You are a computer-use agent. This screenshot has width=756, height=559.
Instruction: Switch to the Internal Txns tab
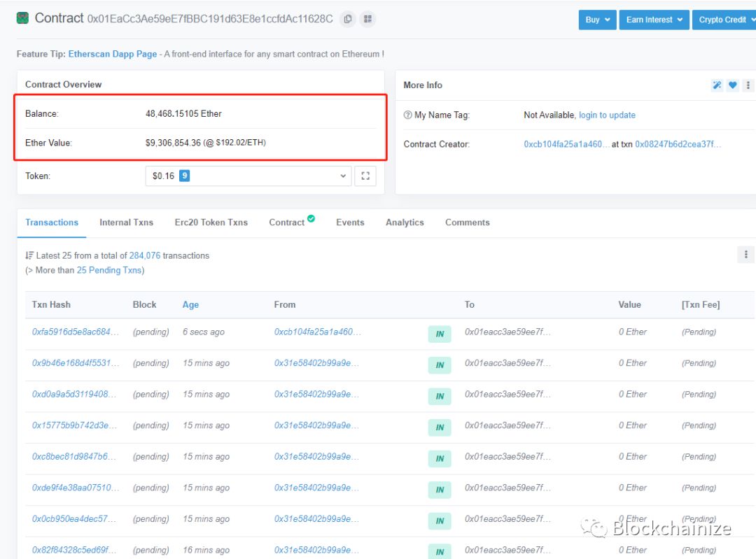click(126, 222)
